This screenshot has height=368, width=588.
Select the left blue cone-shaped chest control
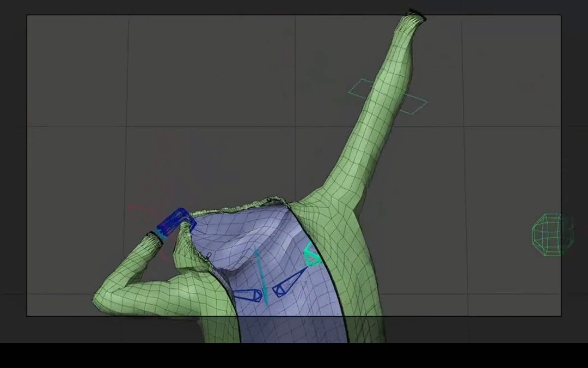pos(248,295)
